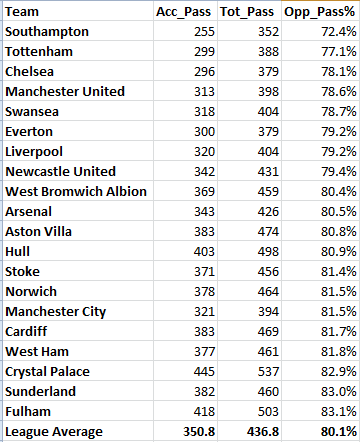Select League Average Tot_Pass value 436.8

(x=249, y=432)
